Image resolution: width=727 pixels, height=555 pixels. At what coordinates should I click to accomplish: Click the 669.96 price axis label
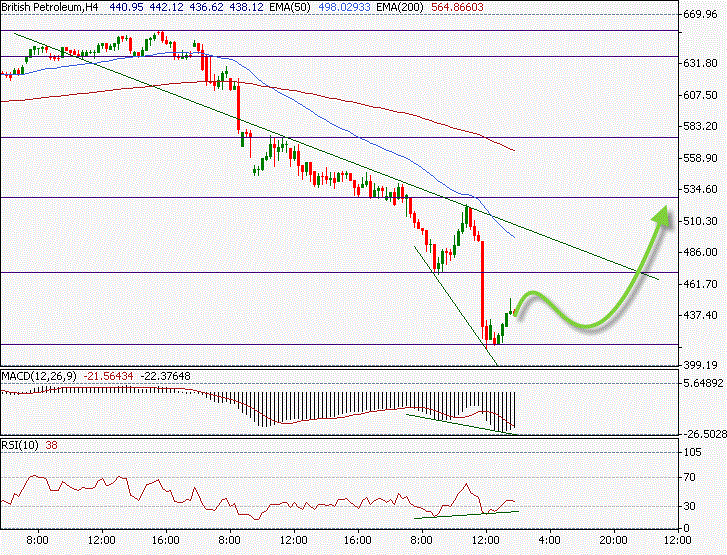click(x=700, y=14)
